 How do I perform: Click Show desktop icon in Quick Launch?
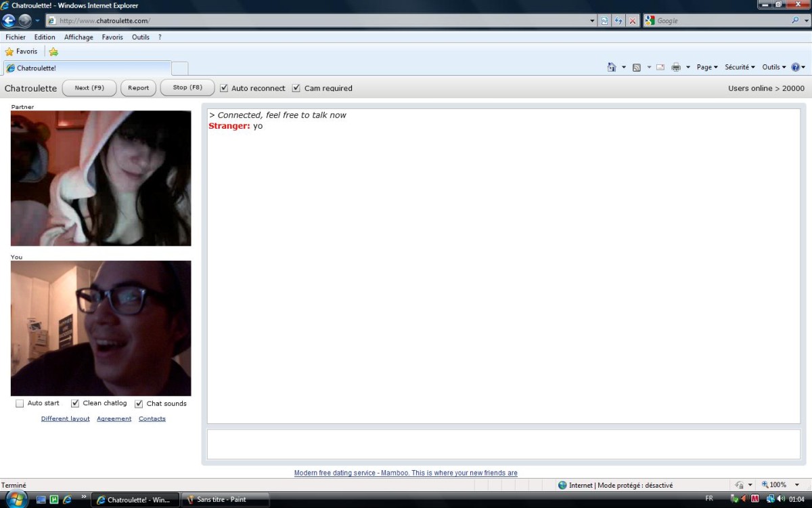(x=41, y=500)
